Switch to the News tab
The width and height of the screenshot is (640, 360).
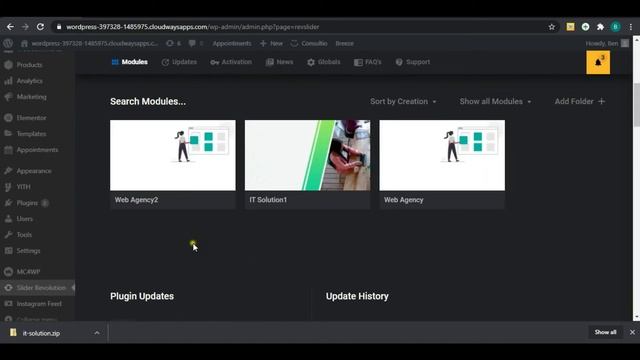pyautogui.click(x=280, y=62)
